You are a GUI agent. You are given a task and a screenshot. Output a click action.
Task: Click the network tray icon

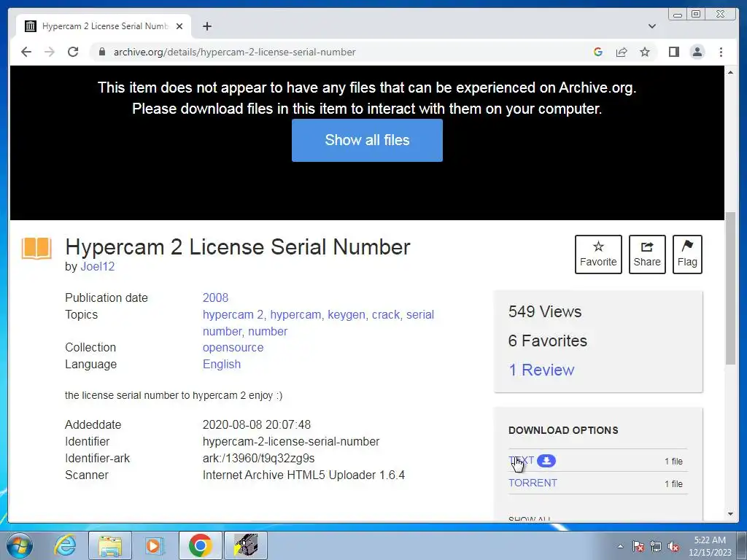656,546
